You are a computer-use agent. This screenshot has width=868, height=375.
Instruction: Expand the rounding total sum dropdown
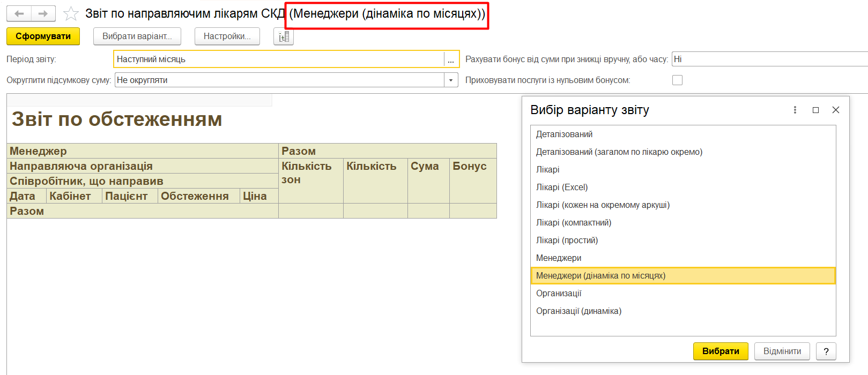click(451, 80)
